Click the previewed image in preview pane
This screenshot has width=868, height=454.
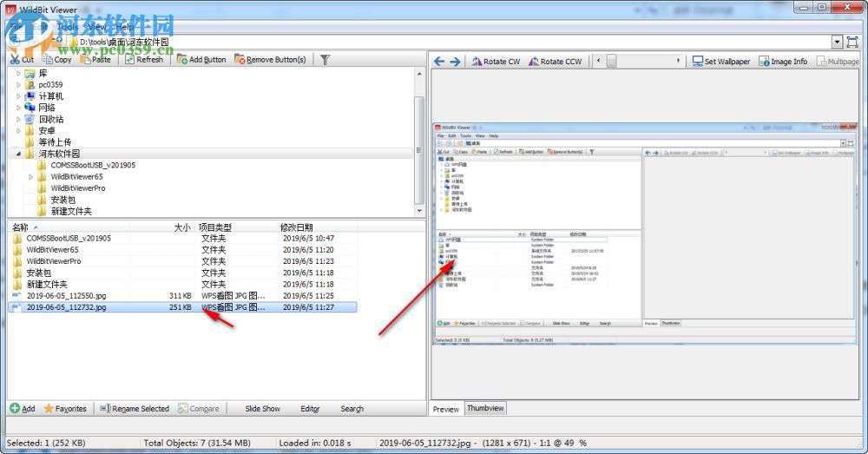click(x=644, y=234)
